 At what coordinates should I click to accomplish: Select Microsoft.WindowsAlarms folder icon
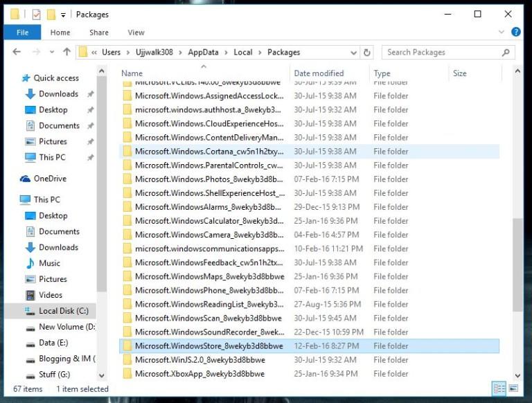(127, 207)
